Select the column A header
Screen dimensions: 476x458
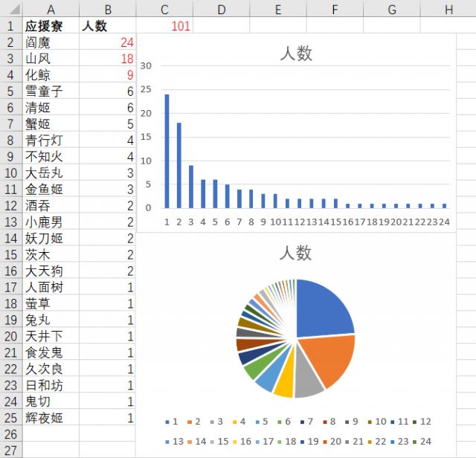click(x=51, y=8)
